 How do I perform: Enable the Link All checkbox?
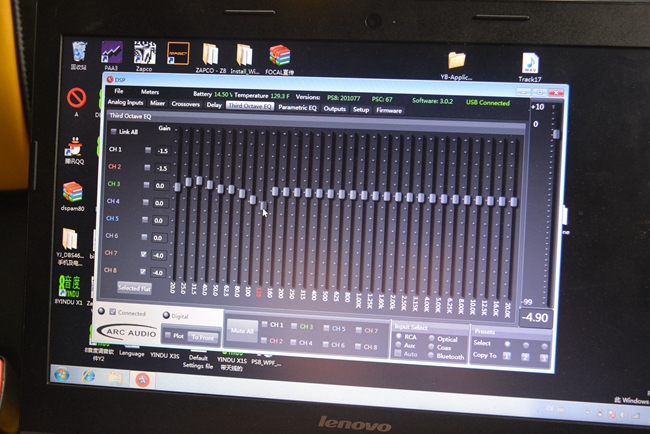[x=113, y=131]
